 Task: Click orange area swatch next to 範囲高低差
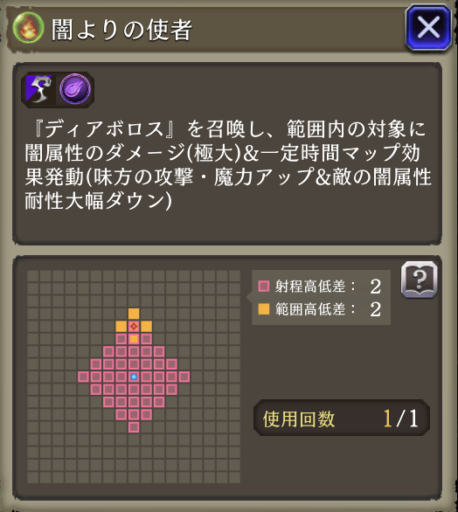(x=264, y=309)
